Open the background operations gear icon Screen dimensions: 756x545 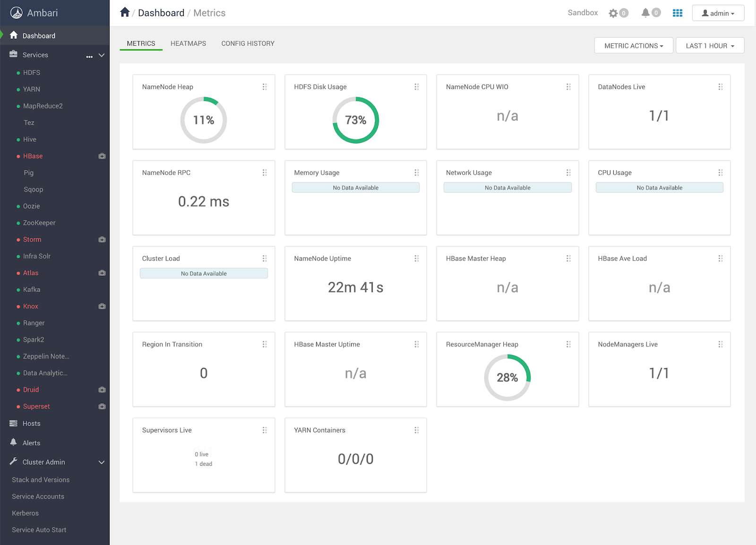(613, 13)
